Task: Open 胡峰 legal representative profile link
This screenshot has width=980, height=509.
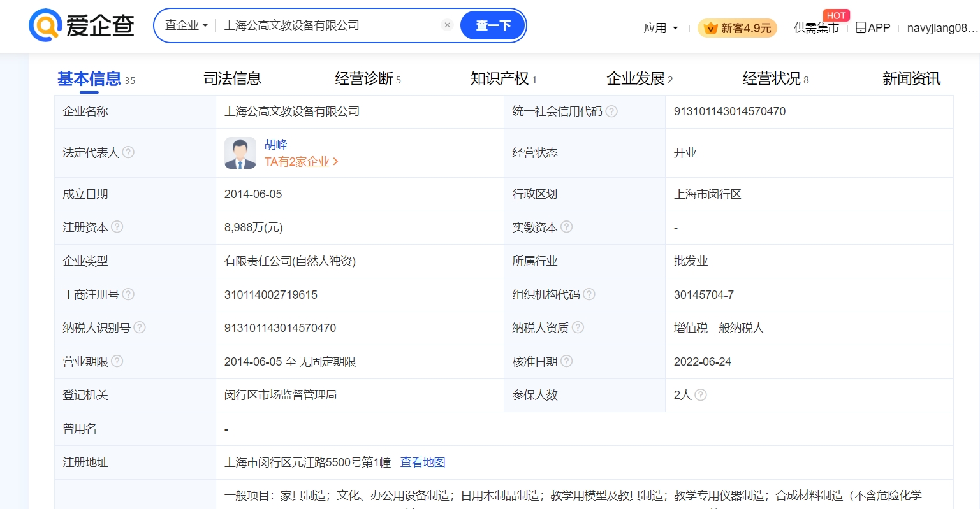Action: [x=276, y=145]
